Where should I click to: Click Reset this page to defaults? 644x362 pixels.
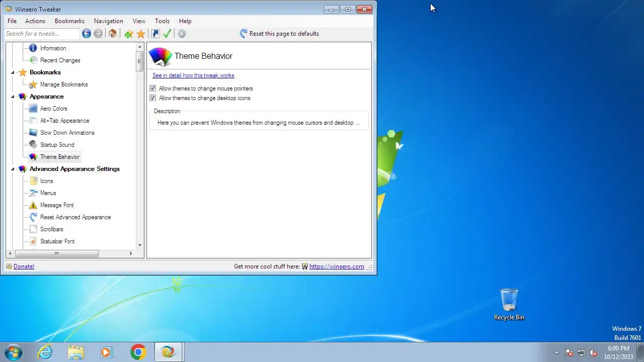point(279,34)
